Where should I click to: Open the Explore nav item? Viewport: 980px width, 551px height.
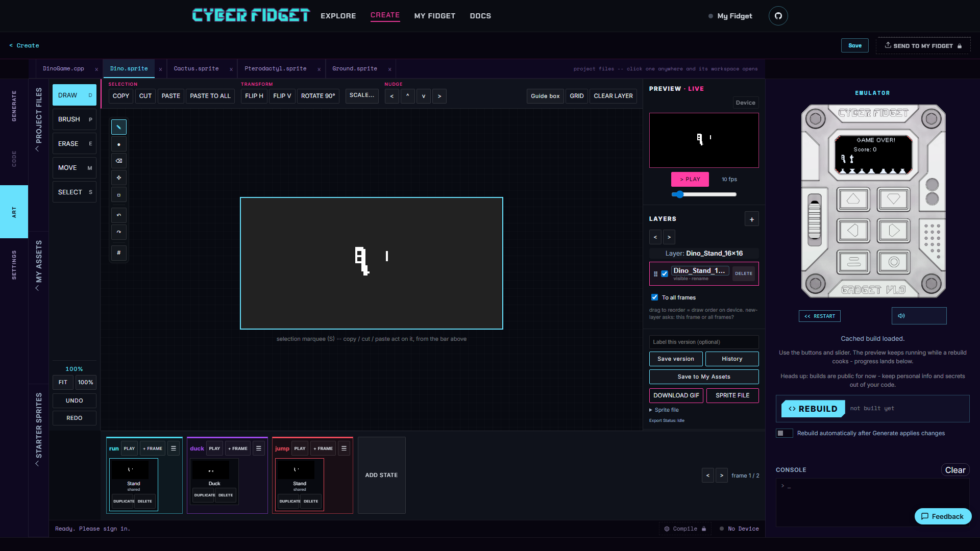pyautogui.click(x=338, y=16)
